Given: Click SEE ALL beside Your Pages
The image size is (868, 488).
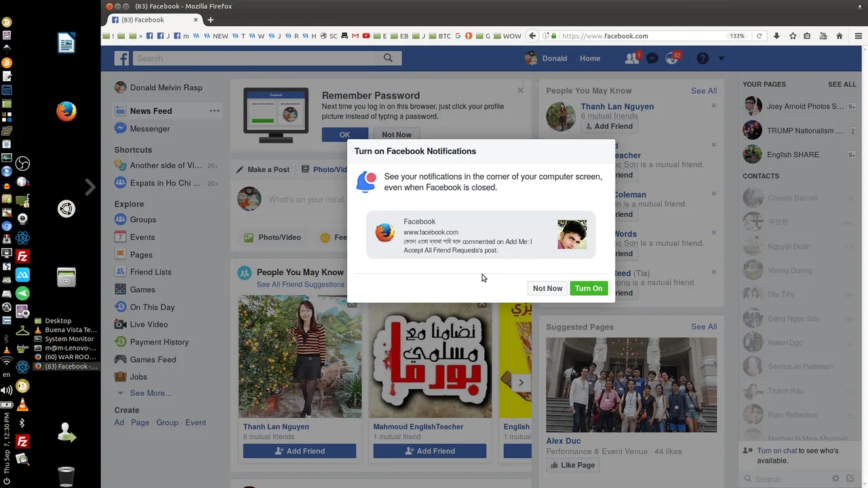Looking at the screenshot, I should coord(842,84).
